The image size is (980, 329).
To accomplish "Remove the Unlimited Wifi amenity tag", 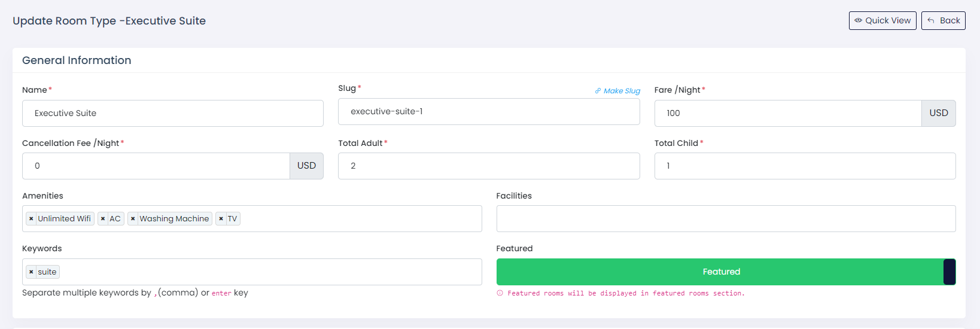I will (x=31, y=219).
